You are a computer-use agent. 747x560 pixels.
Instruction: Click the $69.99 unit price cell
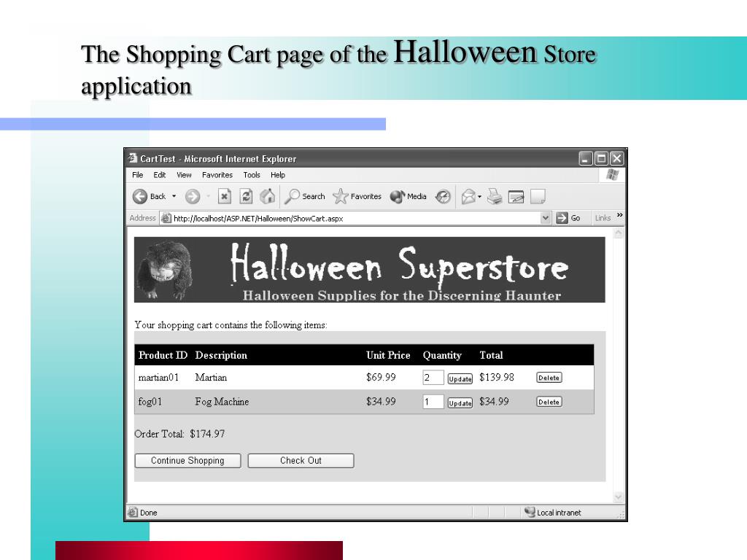(381, 377)
